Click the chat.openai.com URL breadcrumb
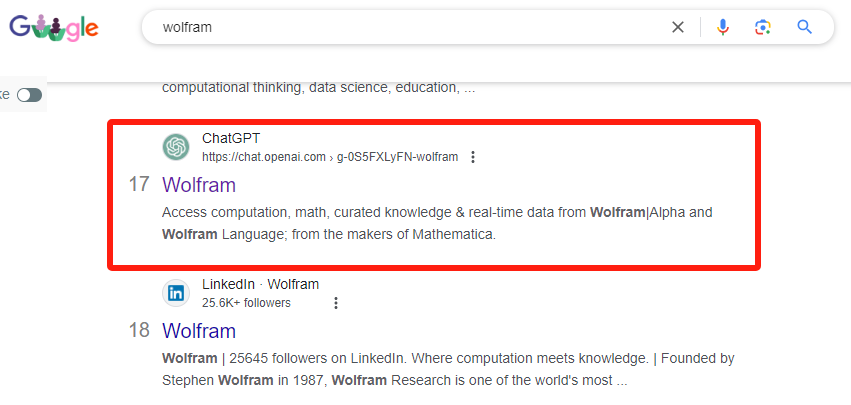851x405 pixels. [330, 157]
